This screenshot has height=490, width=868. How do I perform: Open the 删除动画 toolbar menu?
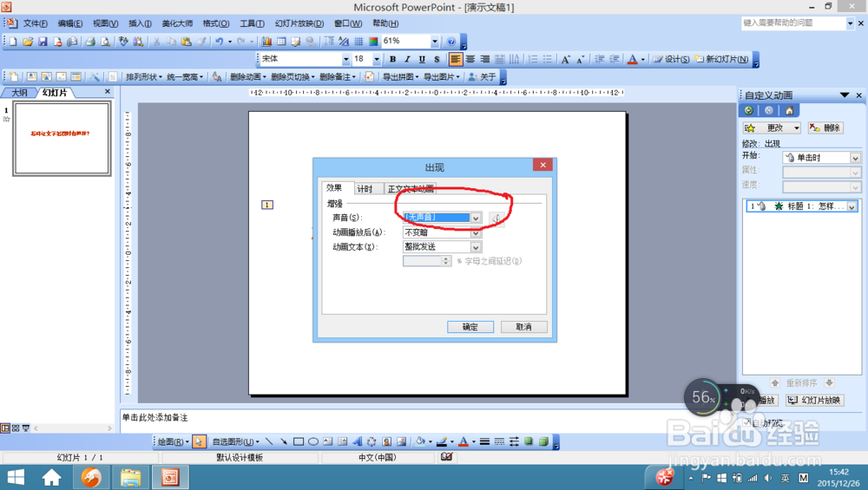coord(248,77)
